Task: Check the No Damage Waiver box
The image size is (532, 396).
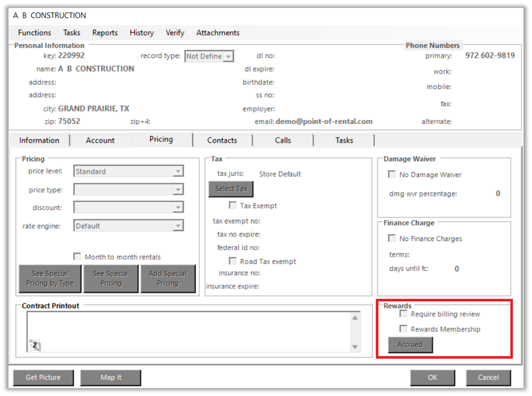Action: point(392,174)
